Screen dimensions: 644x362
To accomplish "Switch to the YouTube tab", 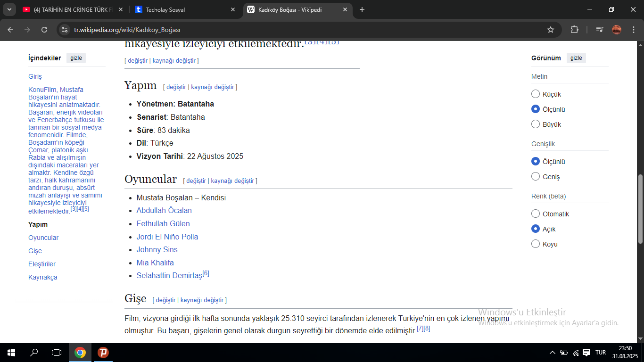I will click(x=73, y=9).
